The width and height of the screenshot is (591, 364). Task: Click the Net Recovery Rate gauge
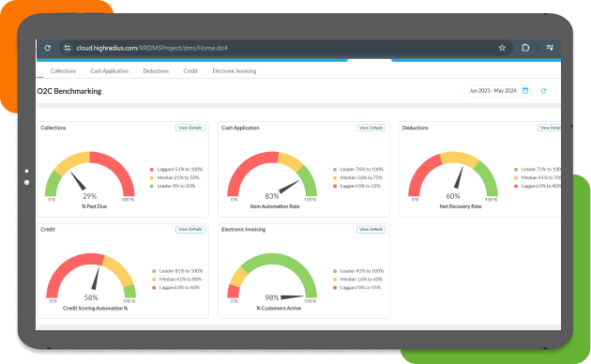pos(453,174)
